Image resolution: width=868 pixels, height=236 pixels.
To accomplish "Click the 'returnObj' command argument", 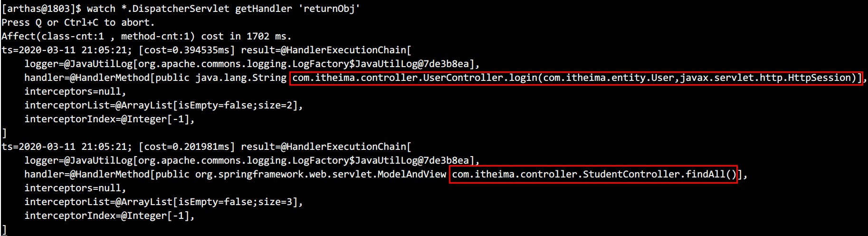I will (329, 9).
